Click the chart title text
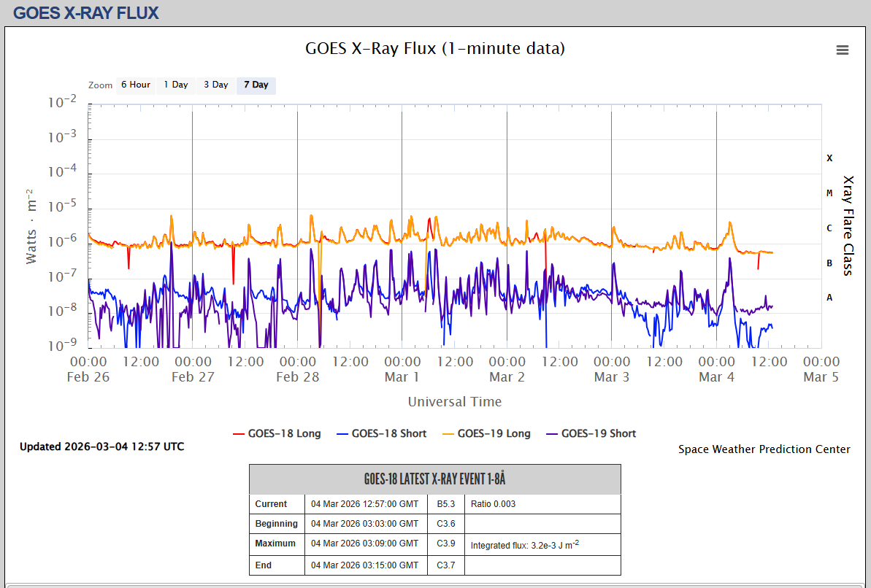The image size is (871, 588). (434, 49)
